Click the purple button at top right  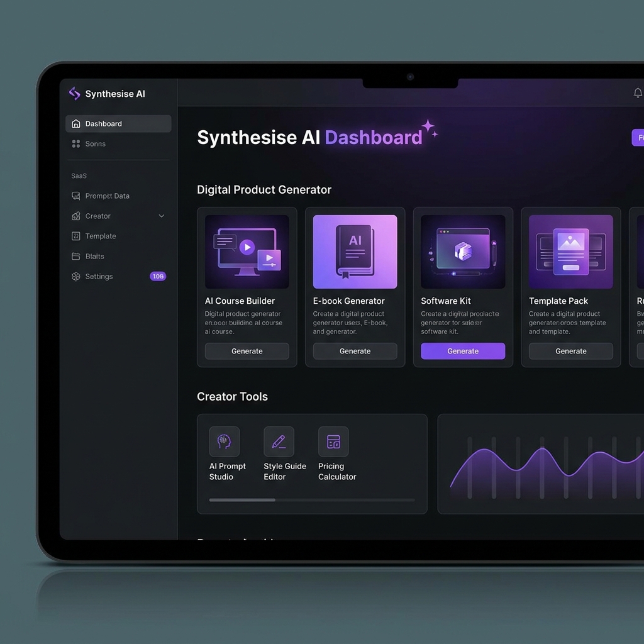[x=638, y=138]
